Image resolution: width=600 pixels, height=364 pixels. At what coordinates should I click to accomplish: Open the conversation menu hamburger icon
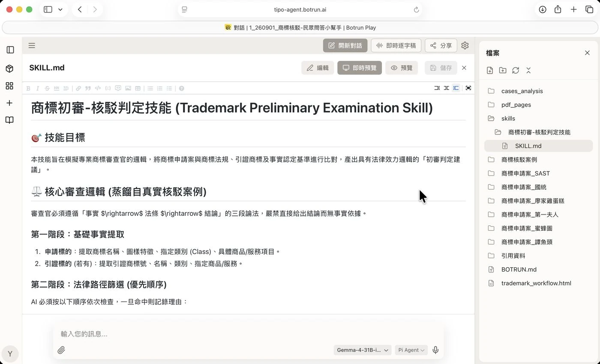tap(32, 45)
